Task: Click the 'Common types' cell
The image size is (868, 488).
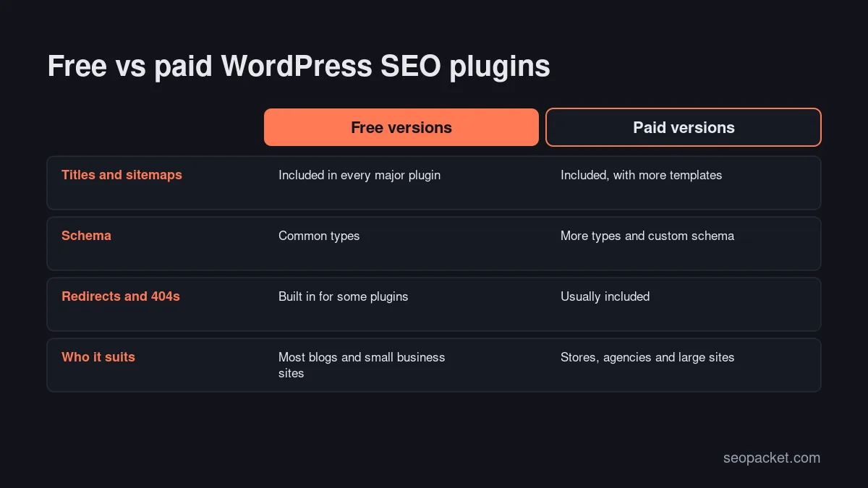Action: (x=319, y=236)
